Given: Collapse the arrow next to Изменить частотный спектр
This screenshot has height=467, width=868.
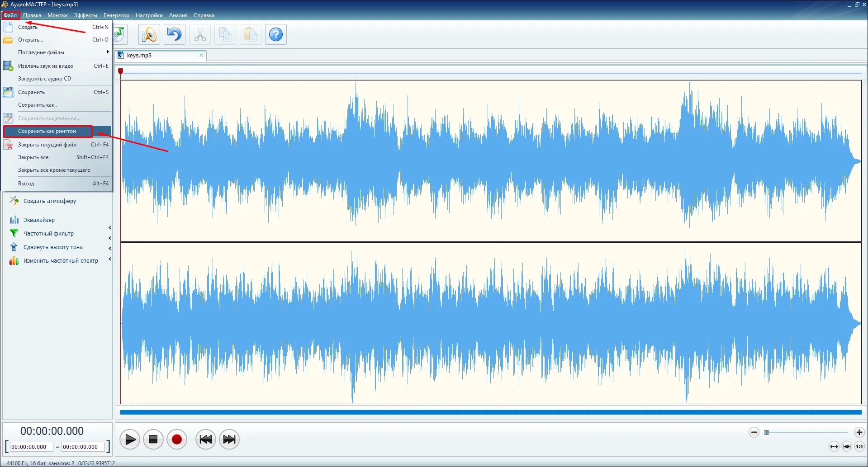Looking at the screenshot, I should 109,259.
